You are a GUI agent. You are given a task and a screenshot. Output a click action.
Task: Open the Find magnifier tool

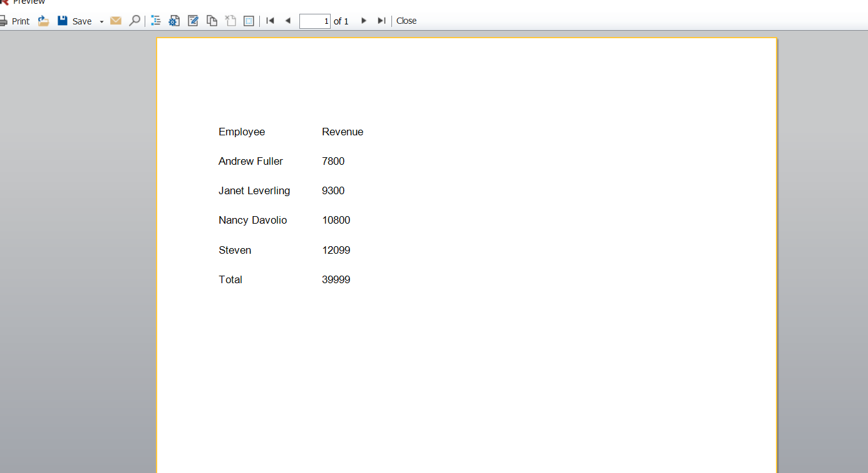(134, 21)
